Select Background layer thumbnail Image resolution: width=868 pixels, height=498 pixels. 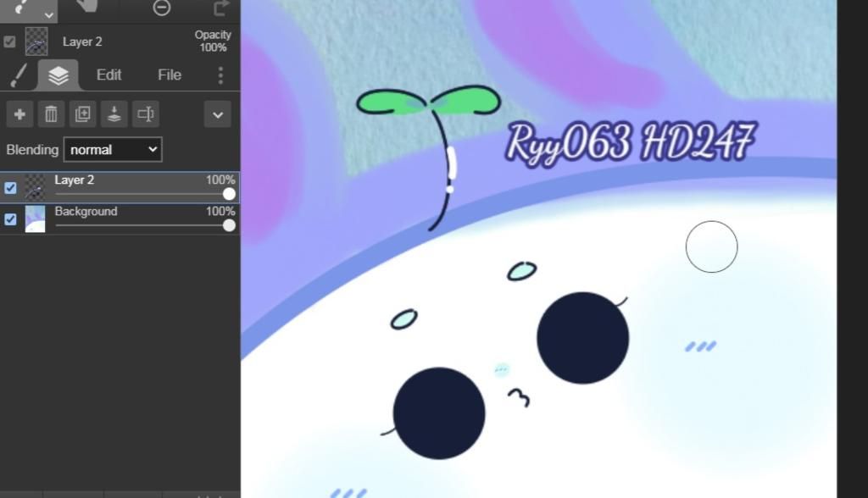[x=36, y=219]
